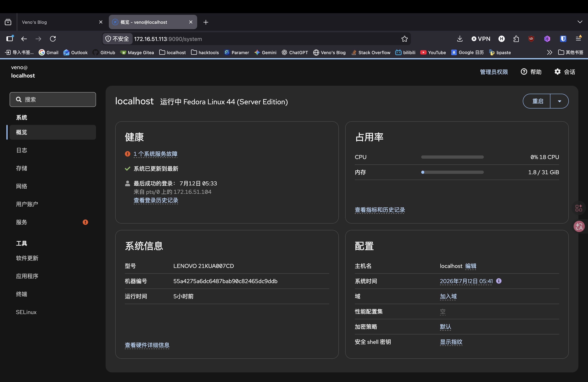The height and width of the screenshot is (382, 588).
Task: Open 查看指标和历史记录 link
Action: [380, 210]
